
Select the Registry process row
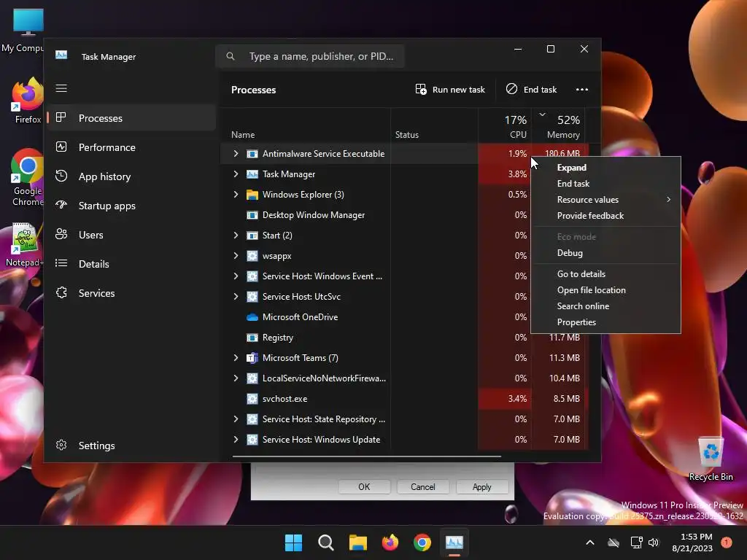click(404, 338)
